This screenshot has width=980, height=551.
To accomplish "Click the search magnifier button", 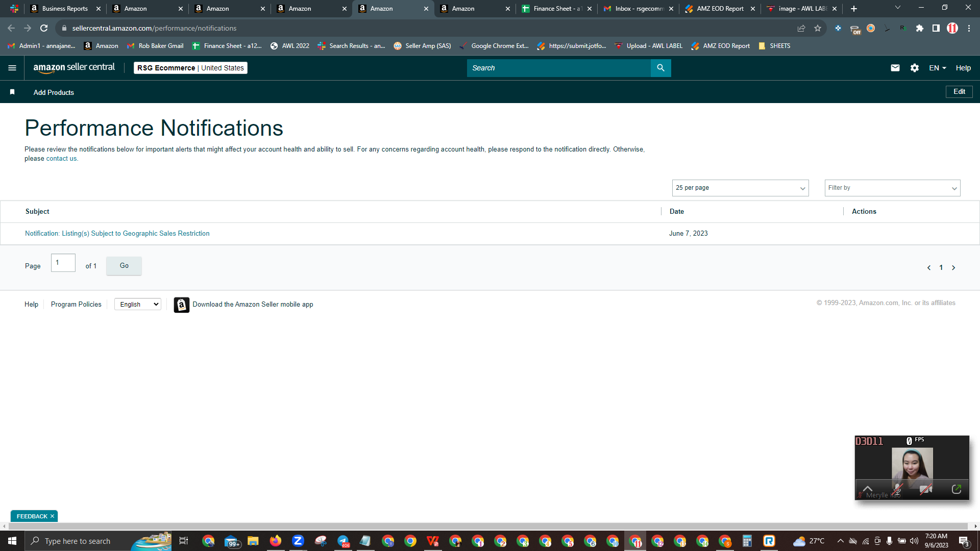I will (x=660, y=68).
